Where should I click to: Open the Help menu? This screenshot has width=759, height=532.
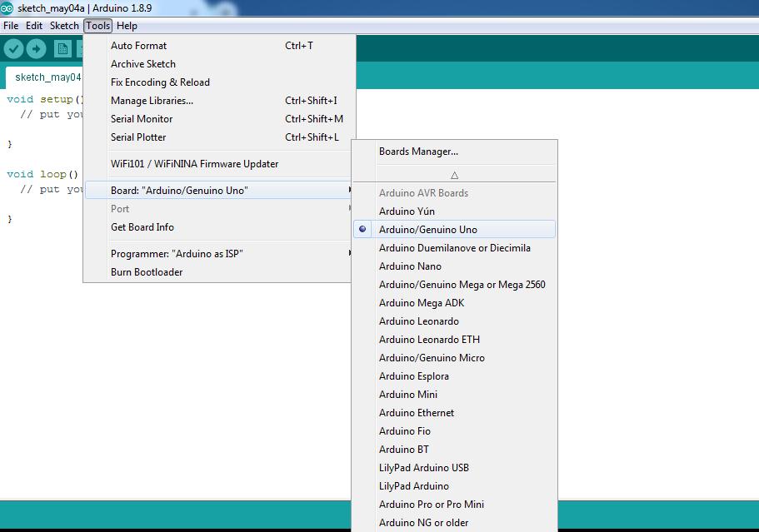[x=127, y=26]
